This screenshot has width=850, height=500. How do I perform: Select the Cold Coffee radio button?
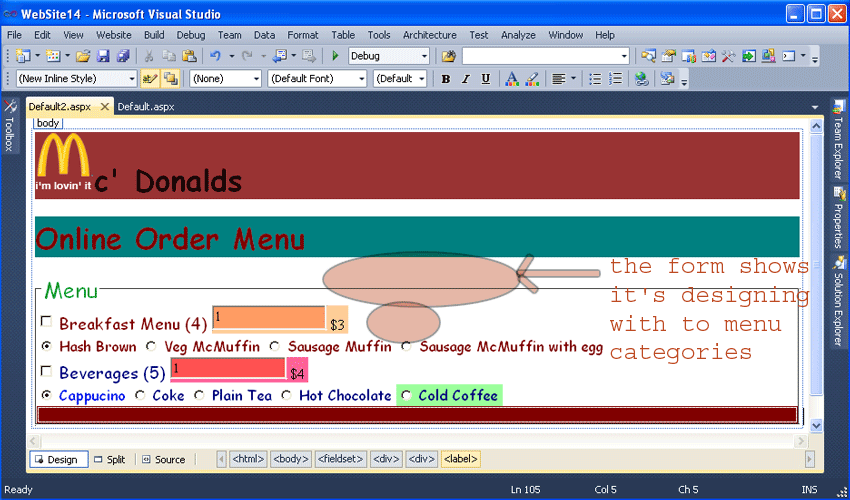click(405, 395)
